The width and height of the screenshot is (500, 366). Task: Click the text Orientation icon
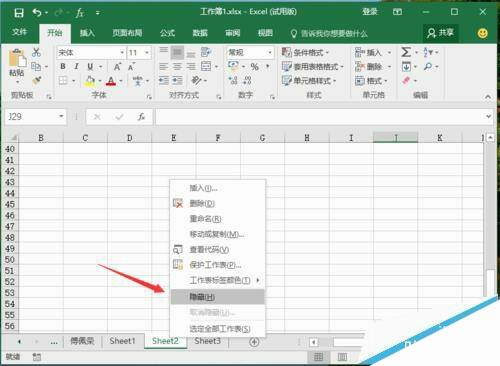[x=196, y=80]
